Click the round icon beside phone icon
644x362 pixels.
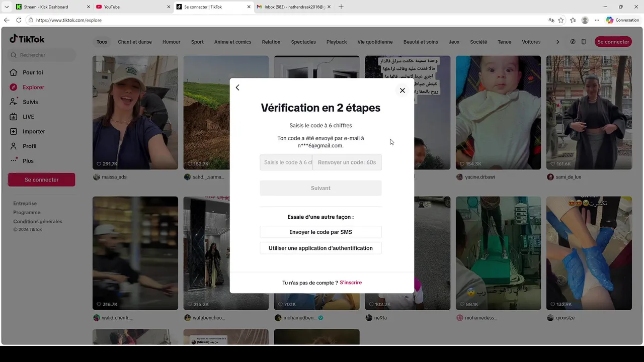click(573, 42)
